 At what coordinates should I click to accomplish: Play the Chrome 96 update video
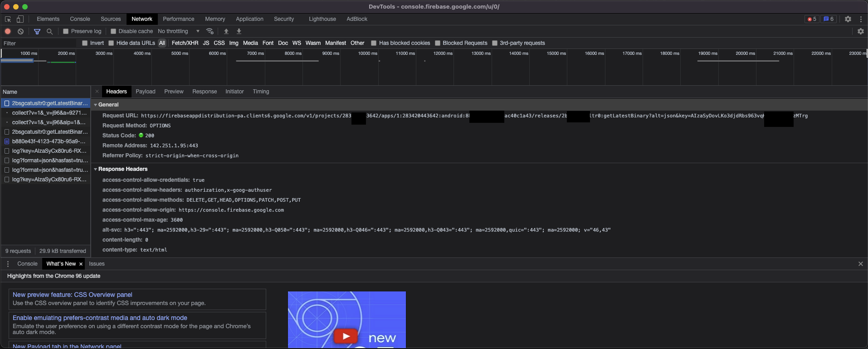(x=346, y=336)
